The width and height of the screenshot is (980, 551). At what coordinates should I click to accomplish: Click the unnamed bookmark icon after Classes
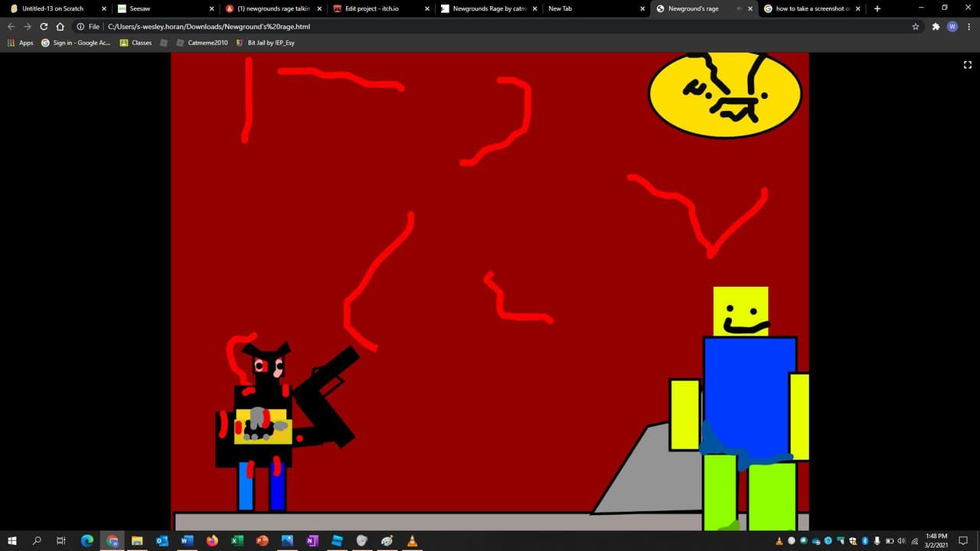pos(164,43)
